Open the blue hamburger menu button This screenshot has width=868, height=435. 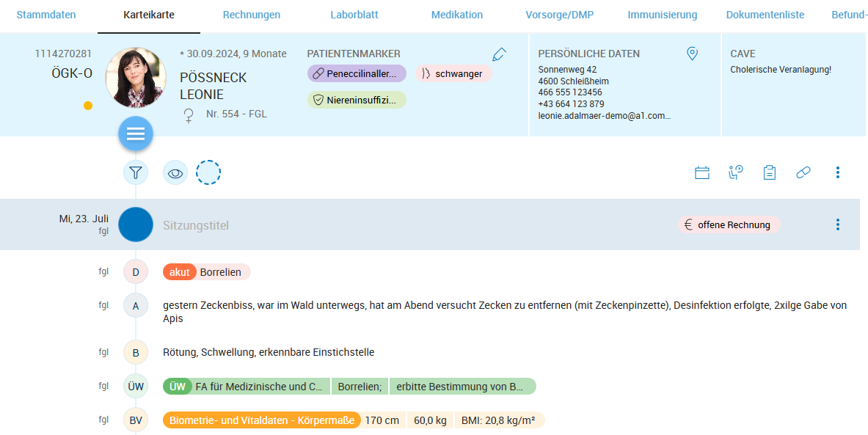tap(136, 134)
